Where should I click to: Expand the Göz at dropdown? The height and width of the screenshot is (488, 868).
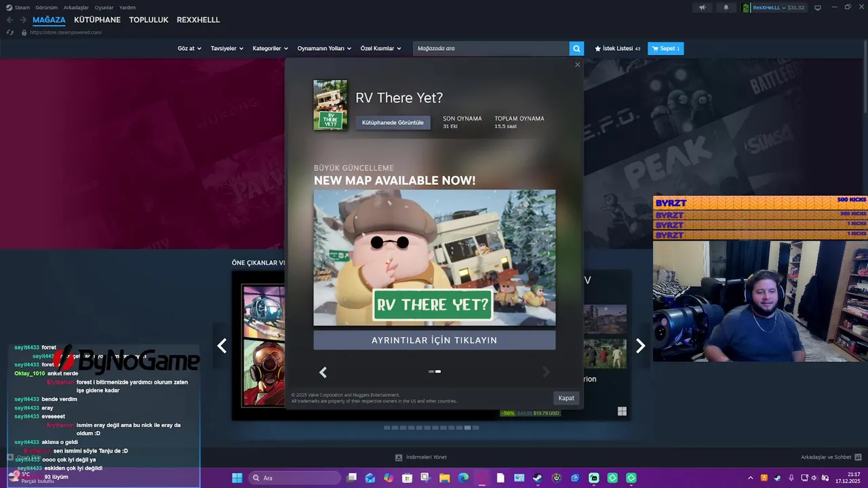pyautogui.click(x=189, y=48)
